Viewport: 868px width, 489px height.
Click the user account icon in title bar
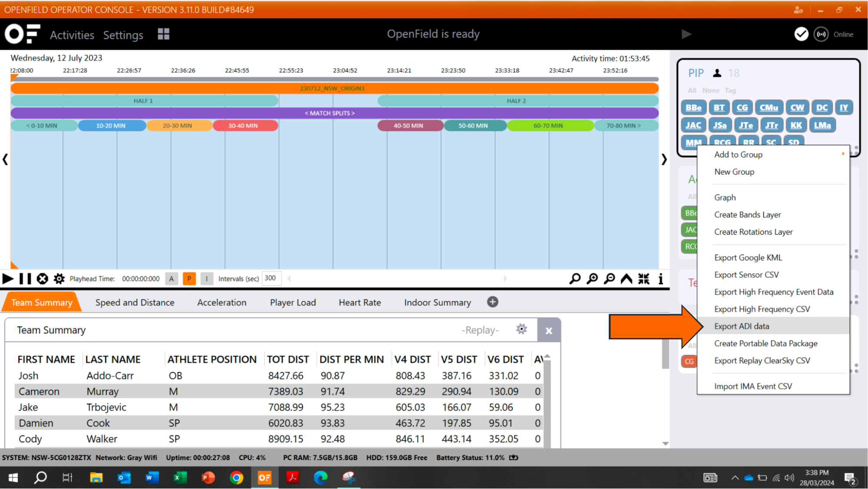pyautogui.click(x=798, y=10)
